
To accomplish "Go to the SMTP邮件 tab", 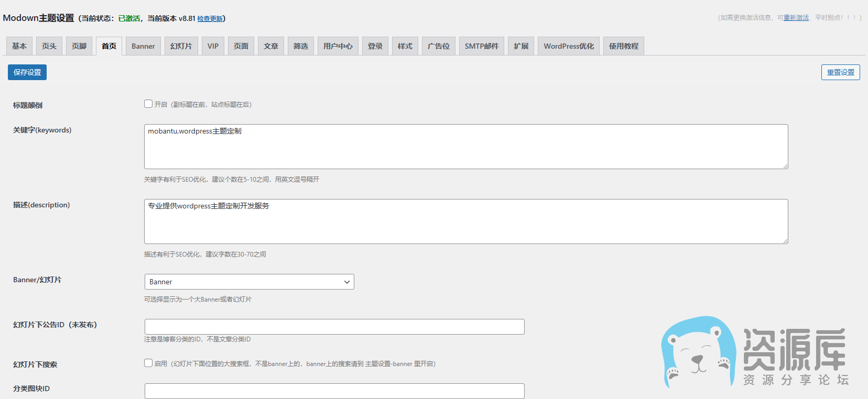I will (x=481, y=46).
